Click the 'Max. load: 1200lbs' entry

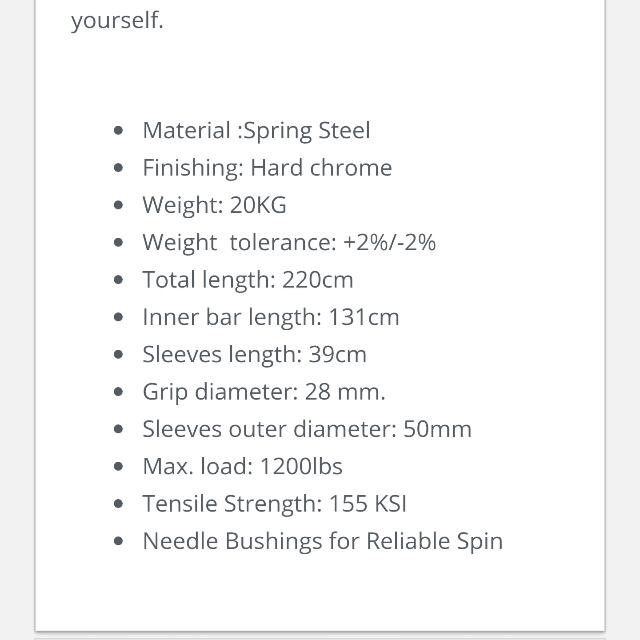(x=242, y=467)
